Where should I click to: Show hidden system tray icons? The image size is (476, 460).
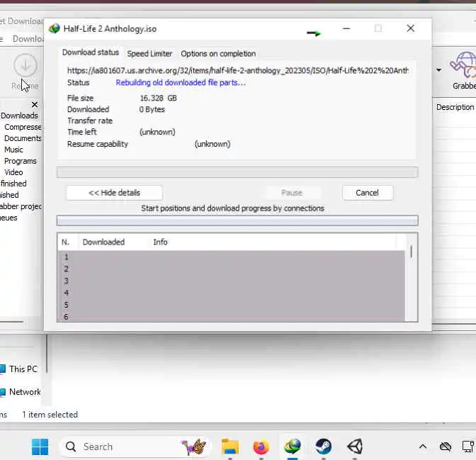point(423,447)
